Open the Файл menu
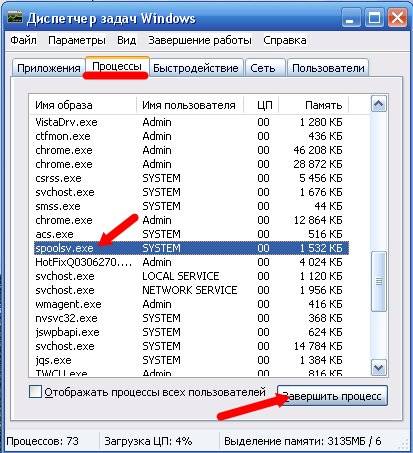 tap(23, 40)
